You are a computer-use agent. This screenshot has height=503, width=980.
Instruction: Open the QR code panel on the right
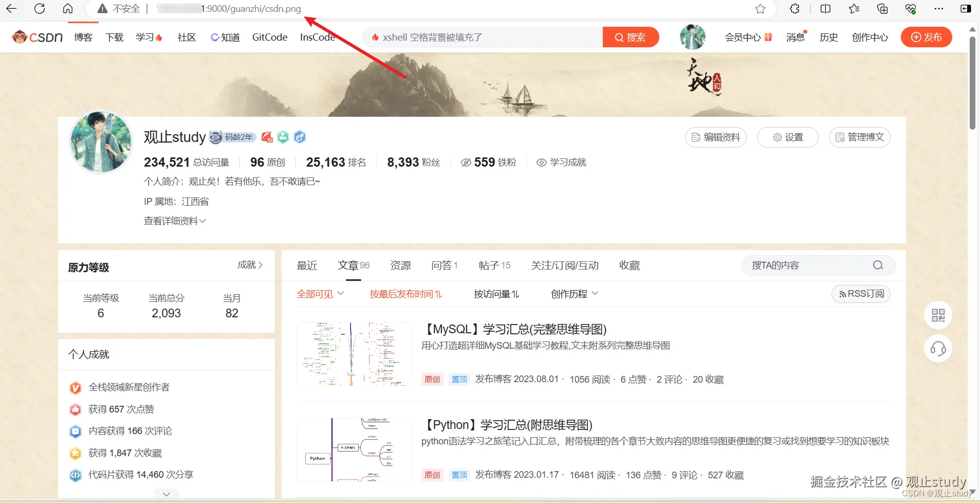pyautogui.click(x=938, y=315)
